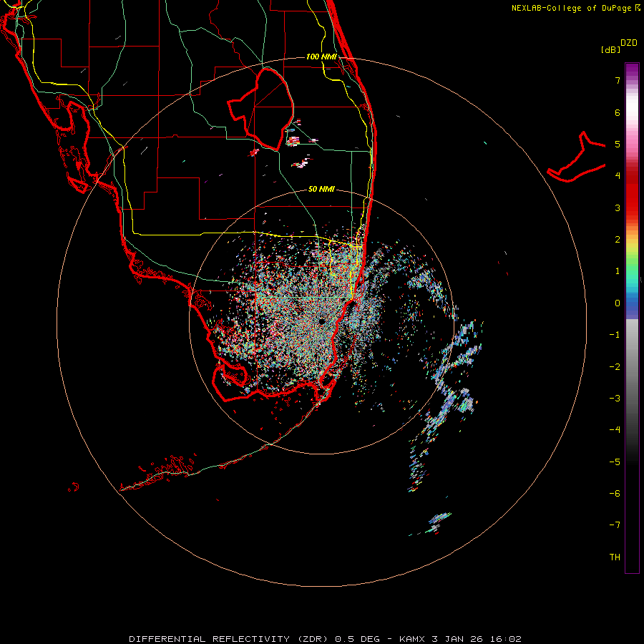Click the -5 value on color scale
Screen dimensions: 644x644
click(x=615, y=462)
